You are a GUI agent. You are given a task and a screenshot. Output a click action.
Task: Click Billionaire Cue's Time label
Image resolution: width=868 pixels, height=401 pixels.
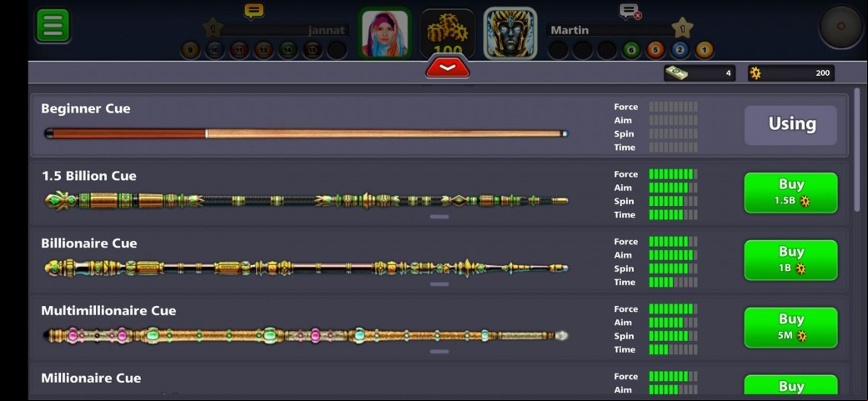tap(625, 282)
